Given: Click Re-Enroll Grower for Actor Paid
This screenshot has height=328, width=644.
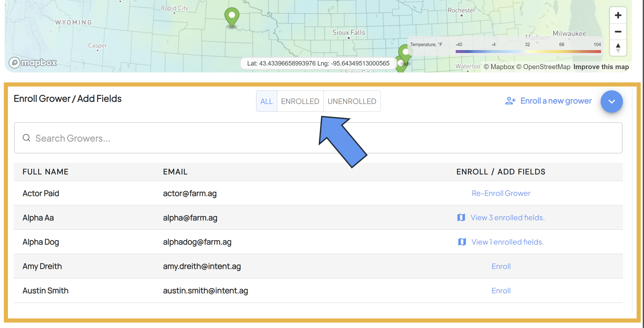Looking at the screenshot, I should [x=501, y=193].
